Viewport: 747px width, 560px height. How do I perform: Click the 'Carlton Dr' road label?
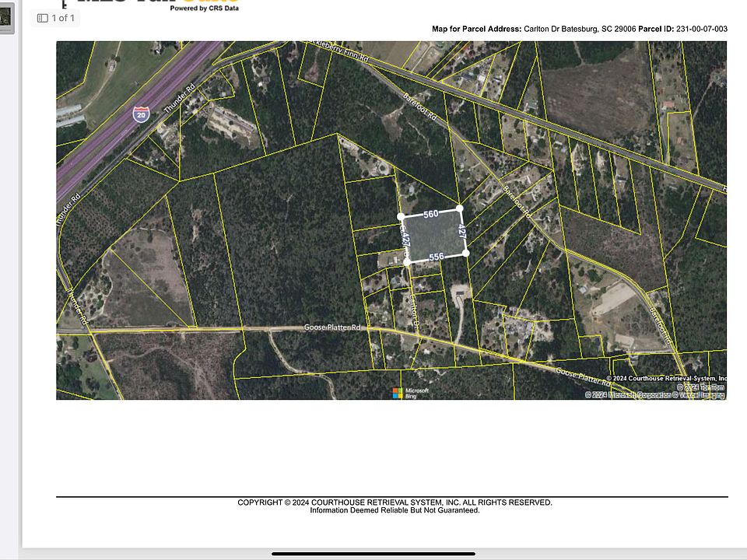tap(413, 312)
